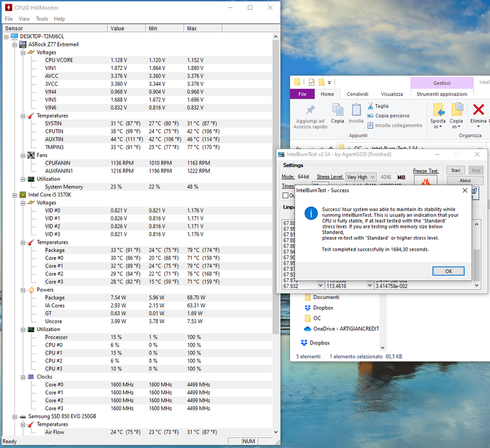Click the properties checkmark icon in Explorer title bar
490x448 pixels.
point(311,82)
